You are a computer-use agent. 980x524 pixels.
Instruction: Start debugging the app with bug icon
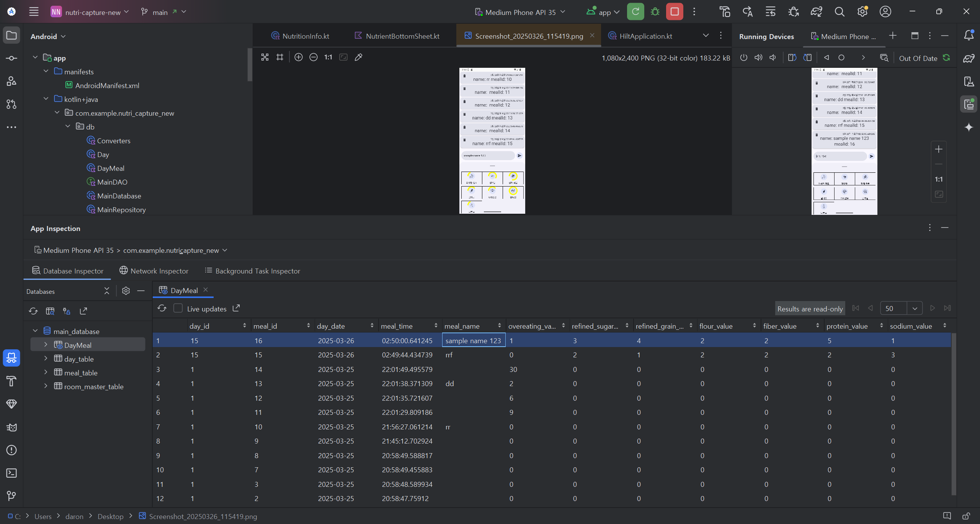(x=655, y=11)
